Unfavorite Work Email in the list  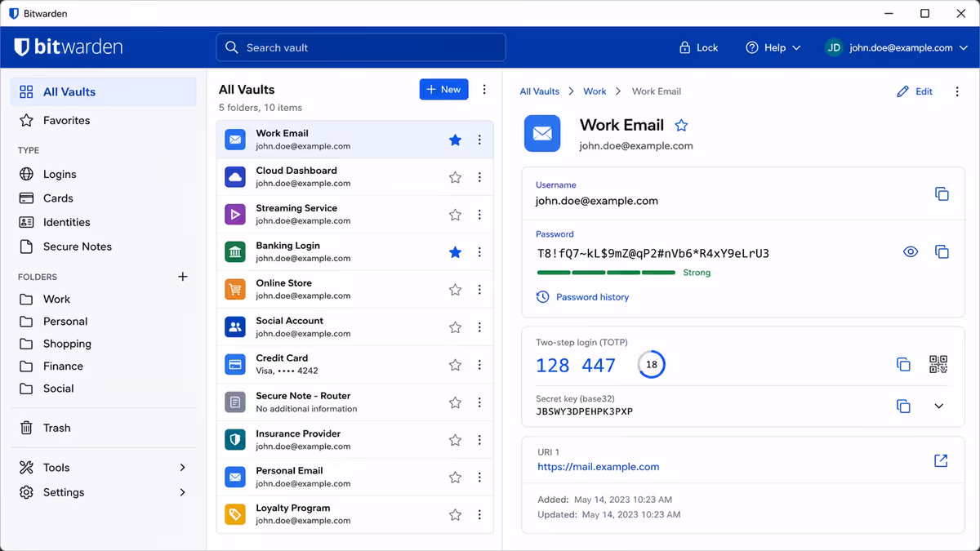pyautogui.click(x=456, y=140)
